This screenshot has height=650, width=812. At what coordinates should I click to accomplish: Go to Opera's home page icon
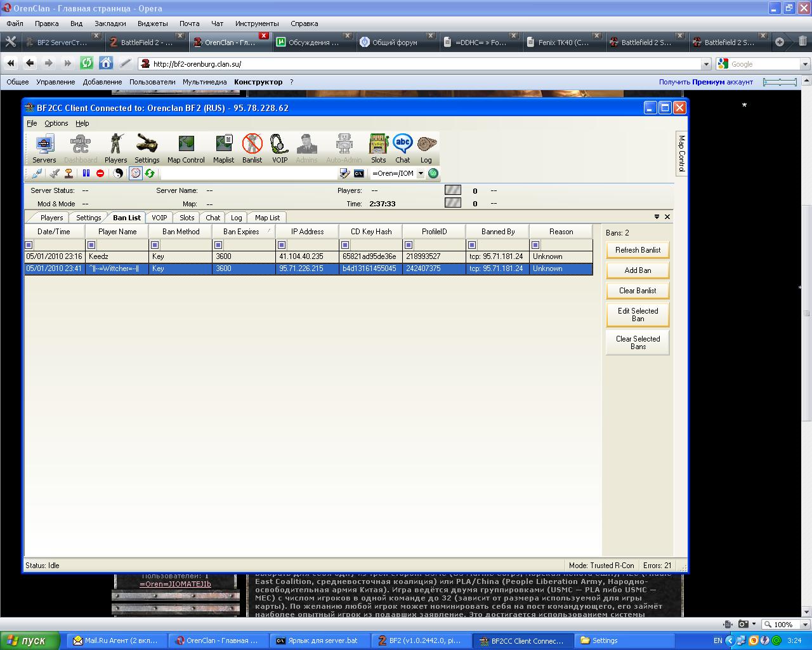click(106, 63)
